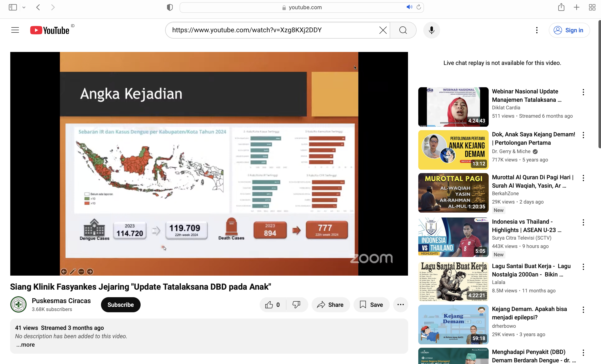Click the YouTube search magnifier button

(x=403, y=30)
